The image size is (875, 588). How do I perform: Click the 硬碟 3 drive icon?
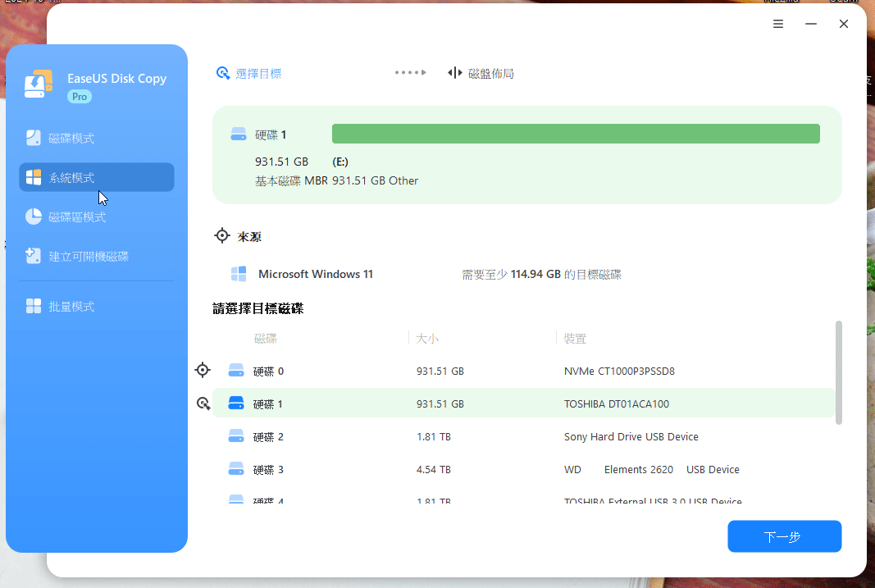(x=236, y=468)
